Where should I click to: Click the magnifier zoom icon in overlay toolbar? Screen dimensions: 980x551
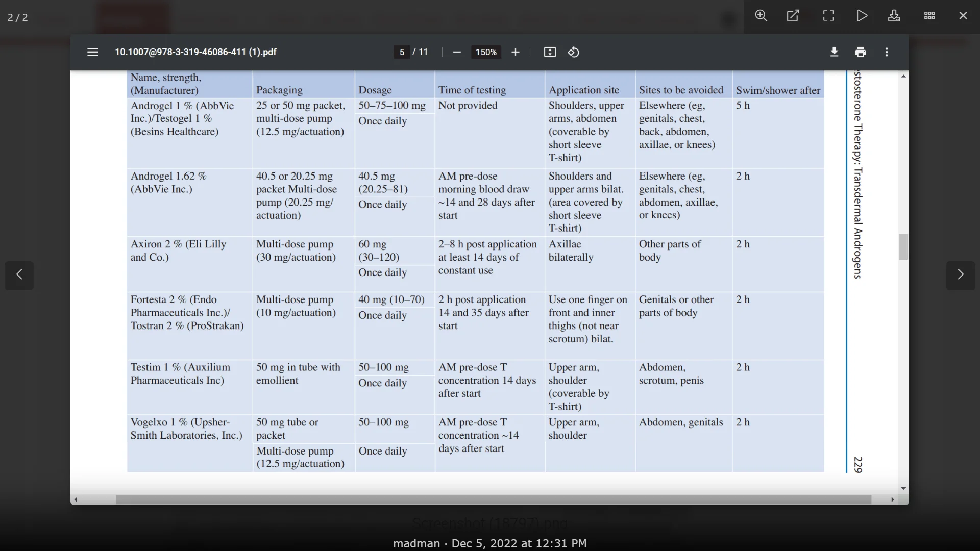pos(761,16)
